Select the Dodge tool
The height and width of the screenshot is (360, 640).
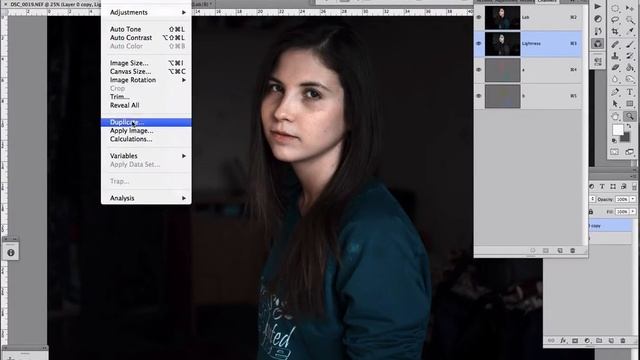pos(630,78)
